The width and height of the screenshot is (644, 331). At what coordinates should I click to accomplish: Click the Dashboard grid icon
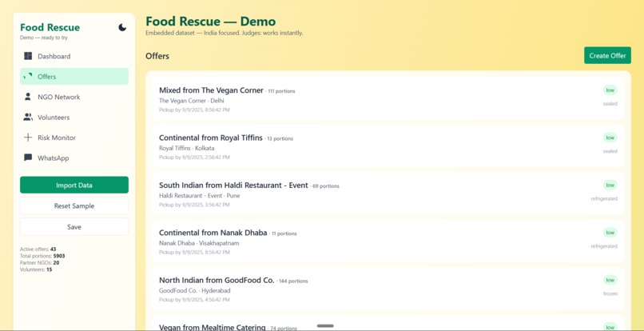[x=28, y=56]
